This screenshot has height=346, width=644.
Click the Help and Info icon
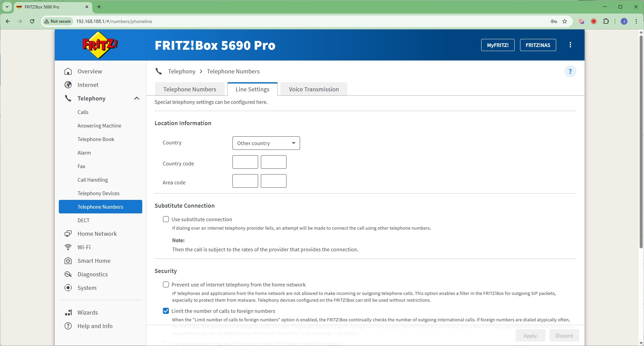68,326
